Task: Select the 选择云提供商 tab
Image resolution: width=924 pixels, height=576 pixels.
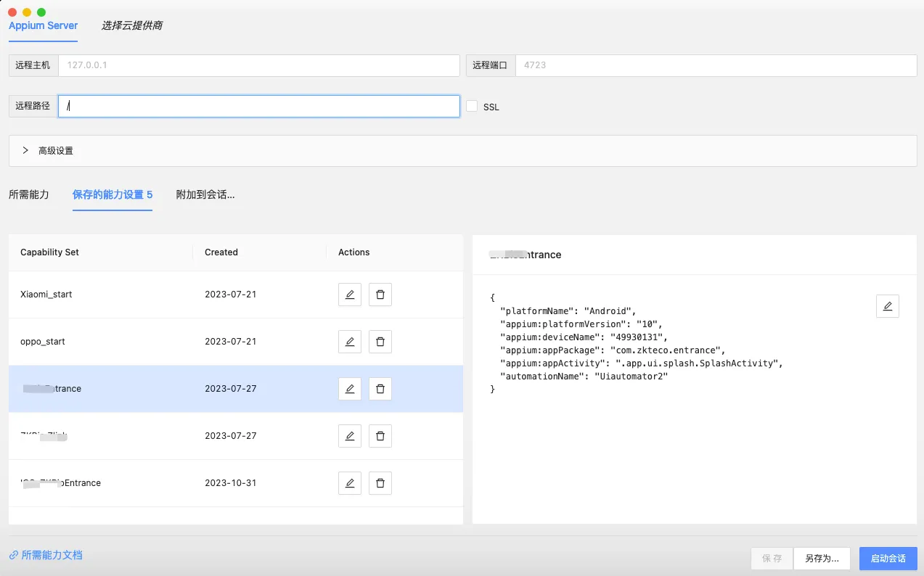Action: [132, 25]
